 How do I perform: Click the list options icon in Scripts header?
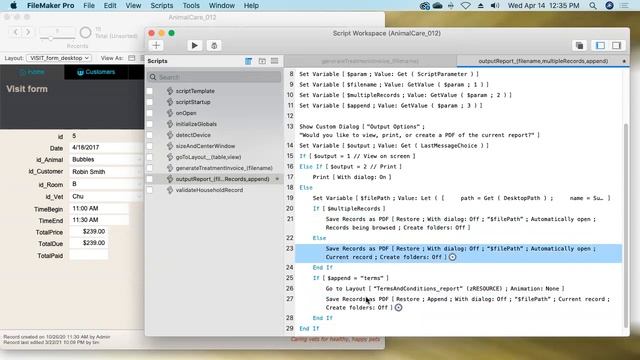274,61
